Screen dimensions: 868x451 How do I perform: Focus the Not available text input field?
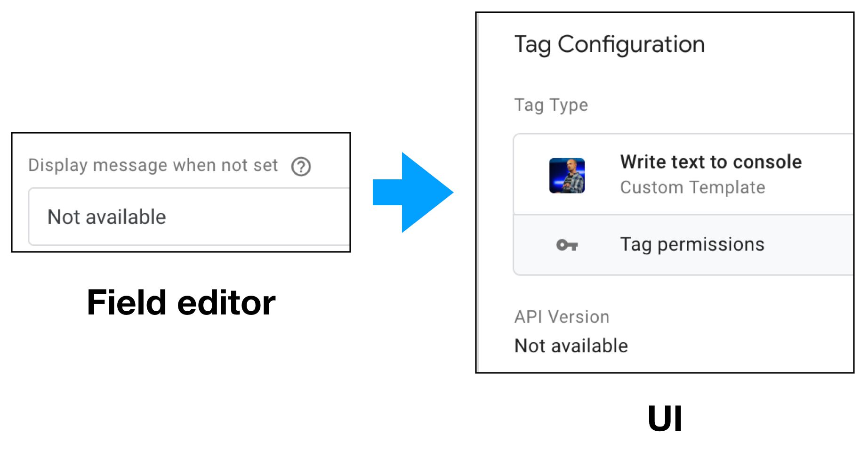pyautogui.click(x=189, y=217)
